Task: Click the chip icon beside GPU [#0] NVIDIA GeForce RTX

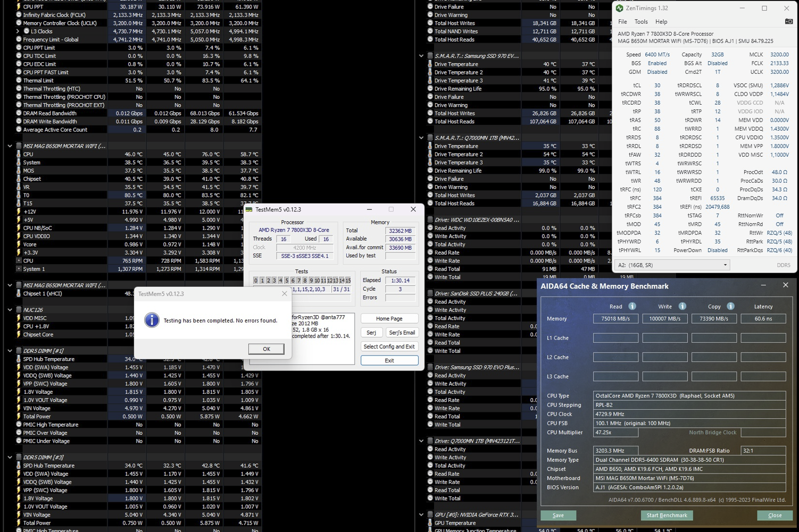Action: click(x=430, y=514)
